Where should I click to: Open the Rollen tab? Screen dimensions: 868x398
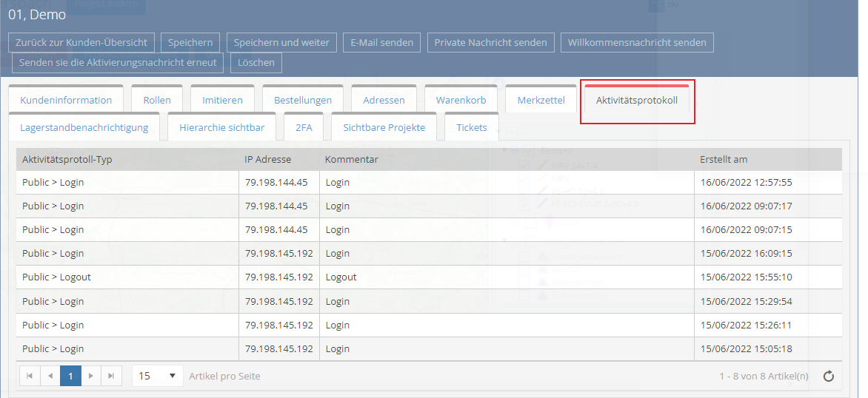tap(157, 100)
